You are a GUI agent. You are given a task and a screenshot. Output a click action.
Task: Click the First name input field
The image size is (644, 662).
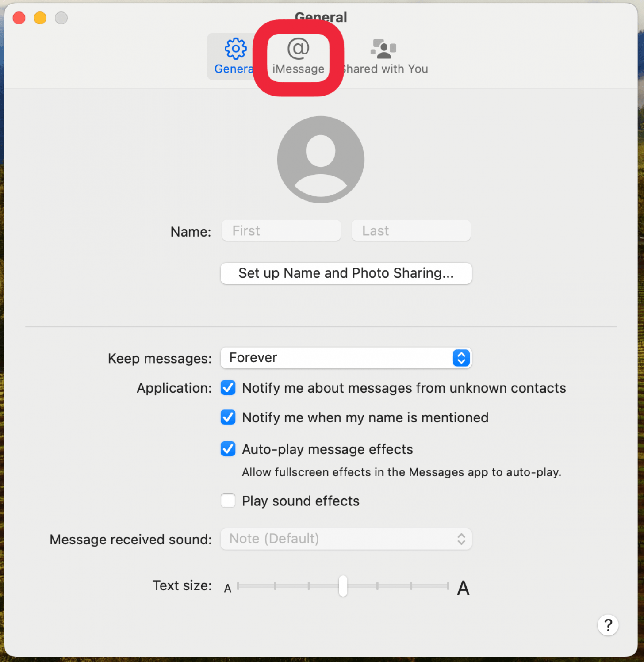[281, 230]
